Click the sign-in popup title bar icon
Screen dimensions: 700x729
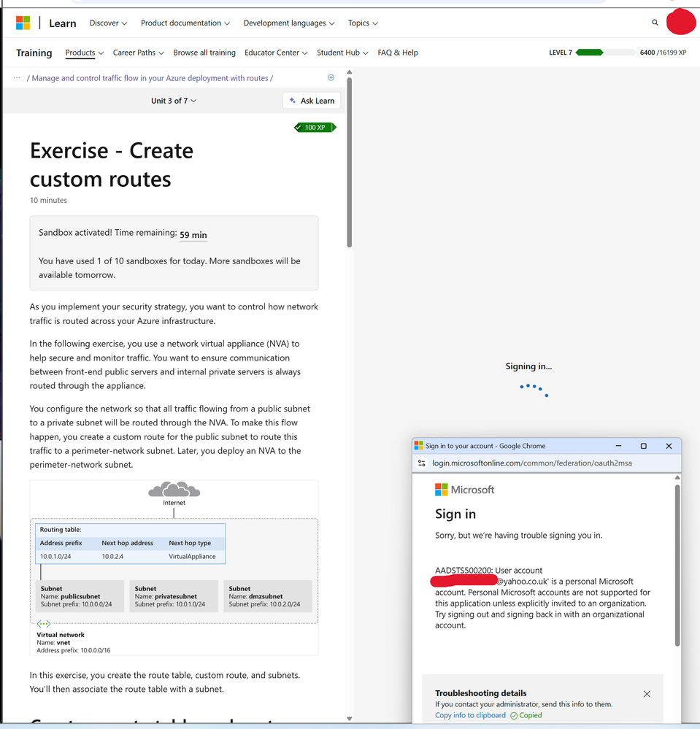pos(418,446)
